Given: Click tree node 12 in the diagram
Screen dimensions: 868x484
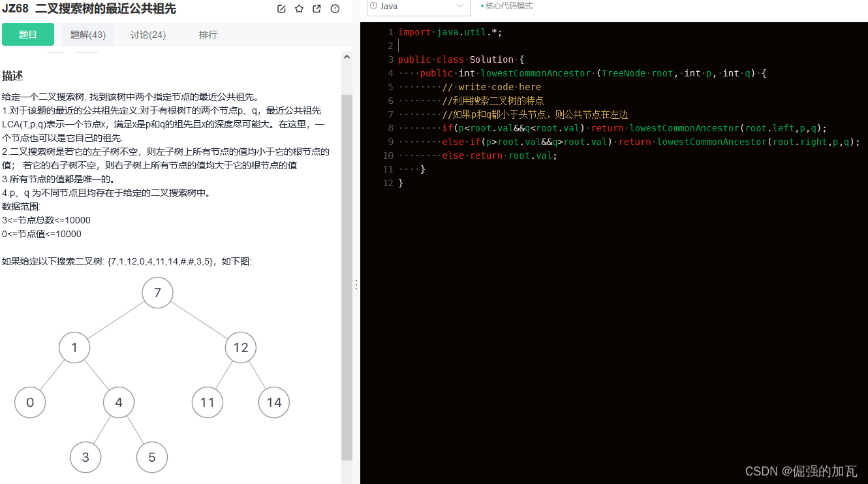Looking at the screenshot, I should pos(241,347).
